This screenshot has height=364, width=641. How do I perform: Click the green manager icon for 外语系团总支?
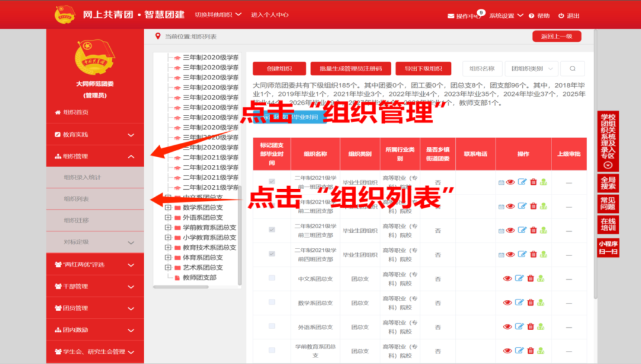(x=541, y=327)
